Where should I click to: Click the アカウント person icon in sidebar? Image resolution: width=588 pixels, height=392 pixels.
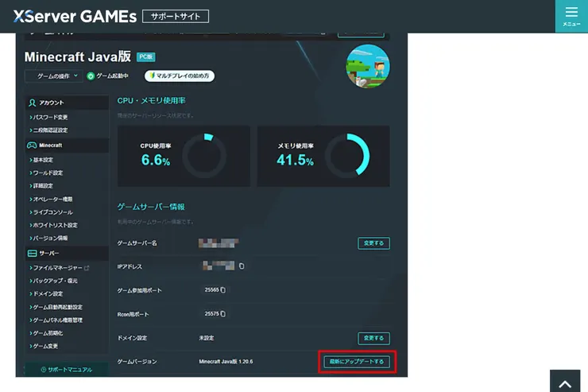(33, 103)
